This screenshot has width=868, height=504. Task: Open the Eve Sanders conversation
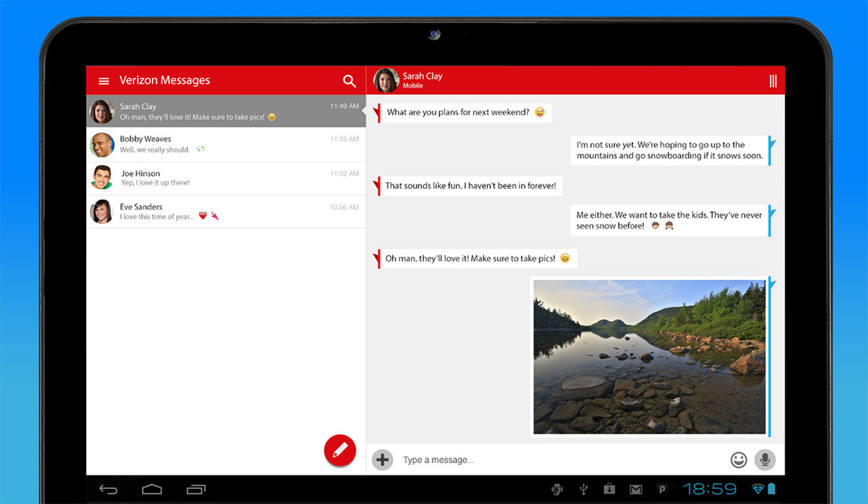point(226,211)
